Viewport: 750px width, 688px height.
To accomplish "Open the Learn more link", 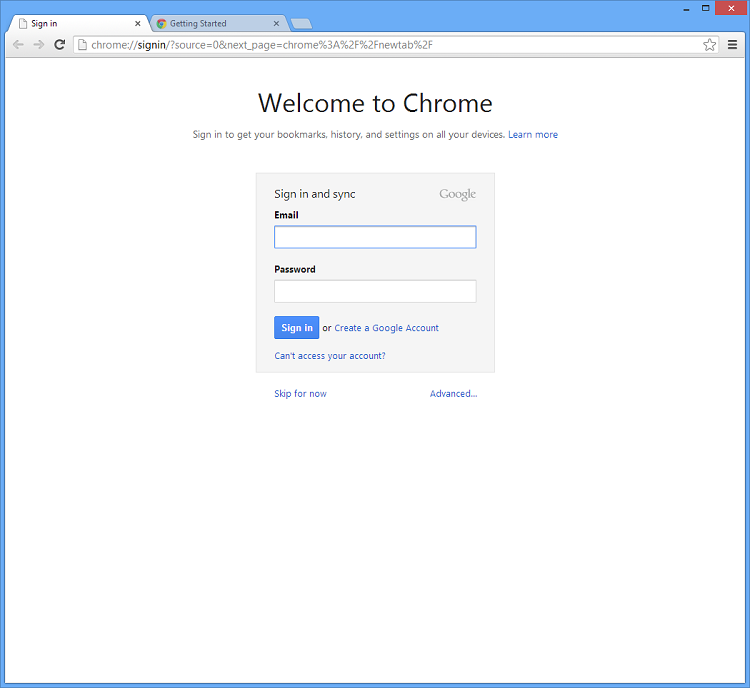I will pos(533,135).
